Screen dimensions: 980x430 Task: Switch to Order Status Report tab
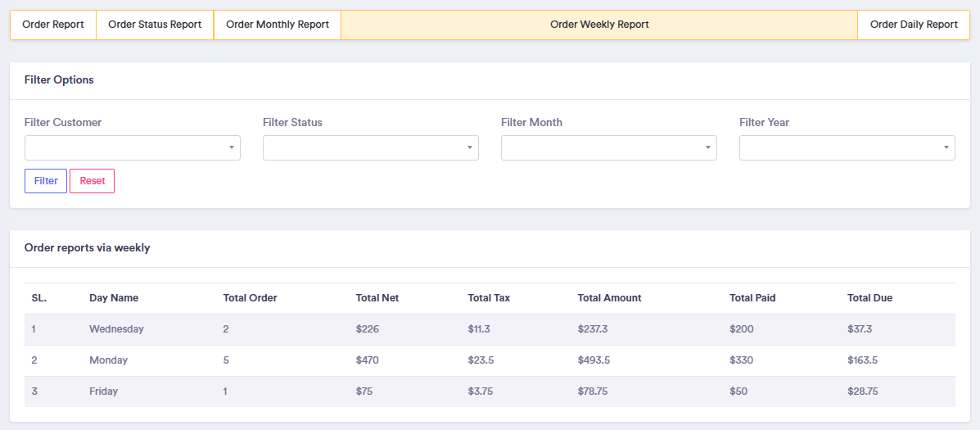click(155, 25)
